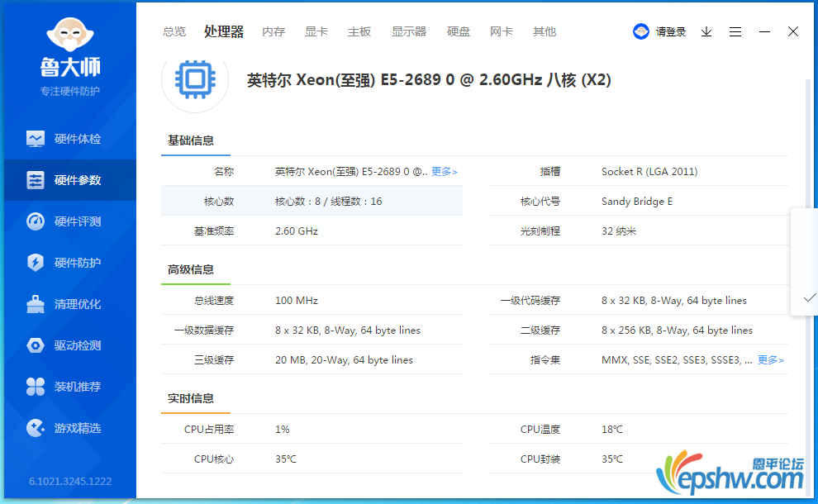The image size is (818, 504).
Task: Open the hamburger main menu
Action: (x=735, y=32)
